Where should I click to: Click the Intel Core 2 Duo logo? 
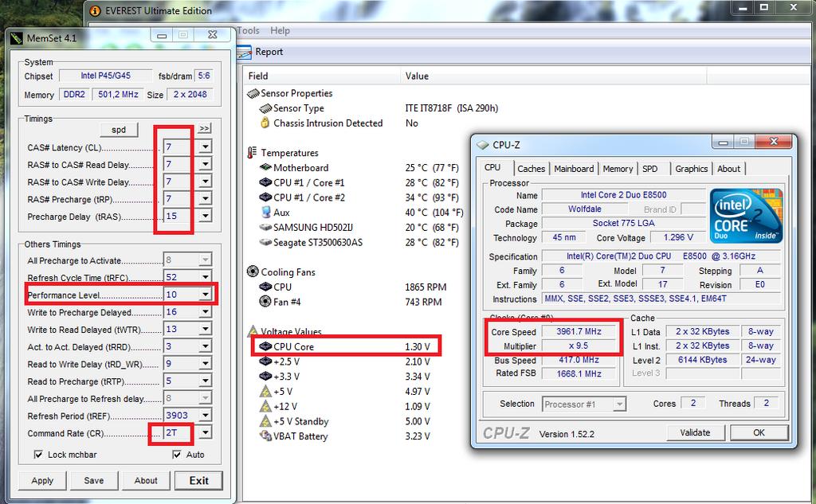(746, 215)
